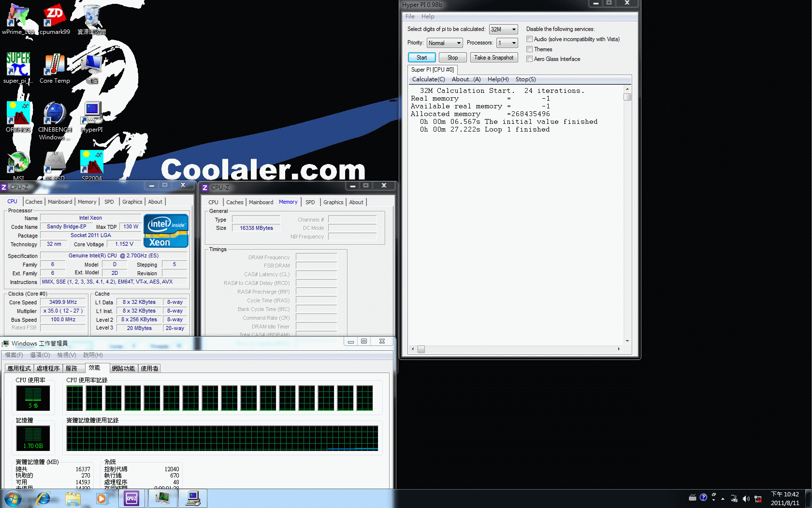Open the Windows Start menu orb

13,498
